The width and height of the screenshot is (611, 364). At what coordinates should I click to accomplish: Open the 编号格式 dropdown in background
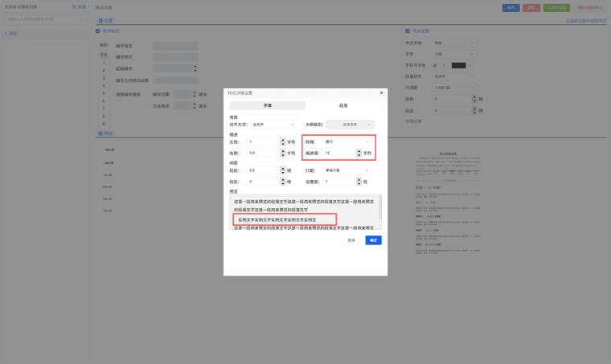[x=175, y=46]
